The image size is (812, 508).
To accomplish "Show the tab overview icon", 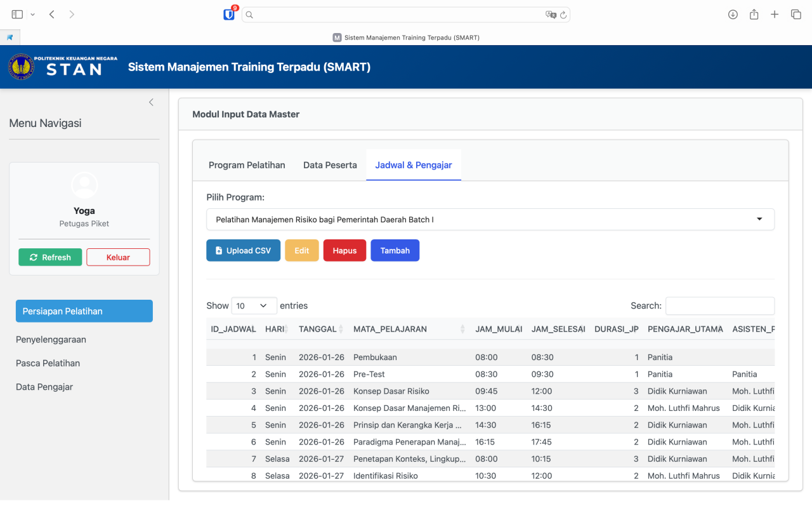I will point(796,14).
